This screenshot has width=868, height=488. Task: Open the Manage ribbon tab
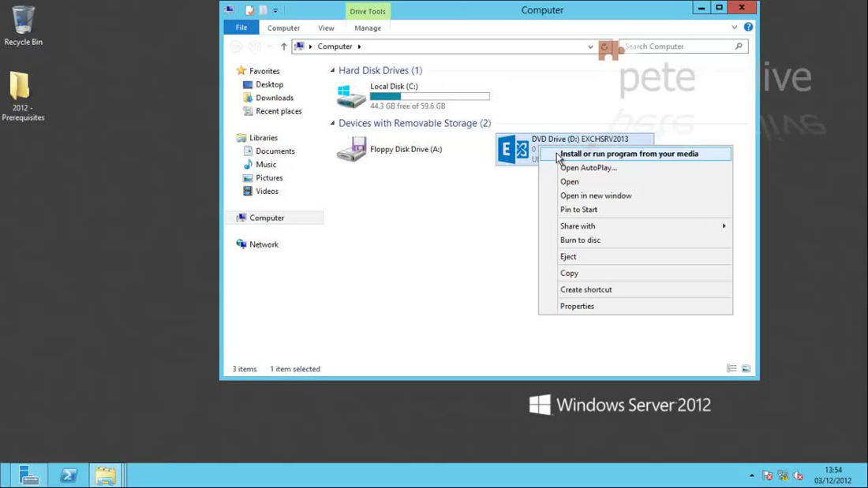[x=368, y=28]
